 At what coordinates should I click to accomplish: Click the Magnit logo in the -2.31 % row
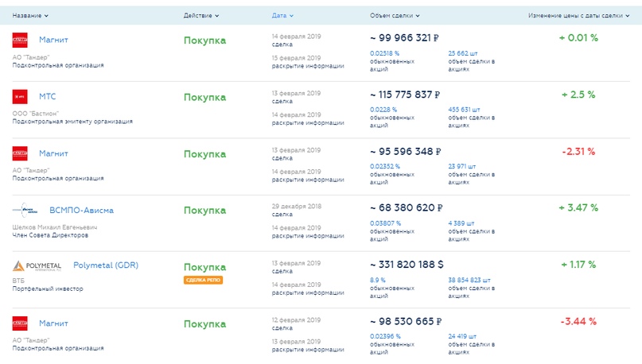pyautogui.click(x=20, y=153)
